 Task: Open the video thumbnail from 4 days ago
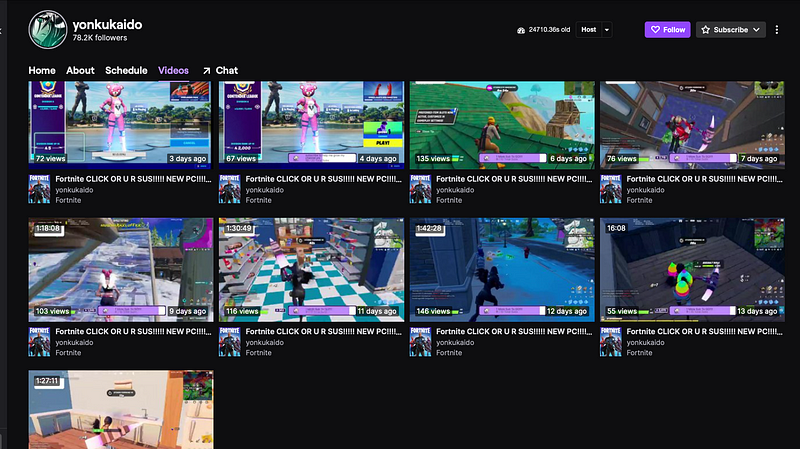[311, 124]
